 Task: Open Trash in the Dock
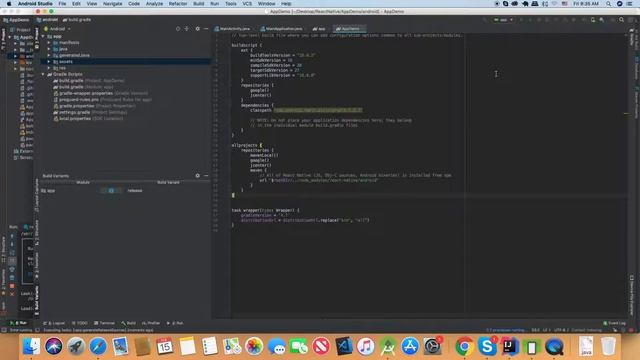pyautogui.click(x=608, y=347)
